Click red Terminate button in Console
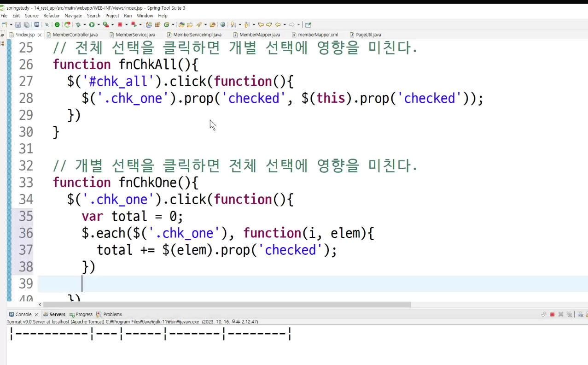Screen dimensions: 588x365 (552, 314)
